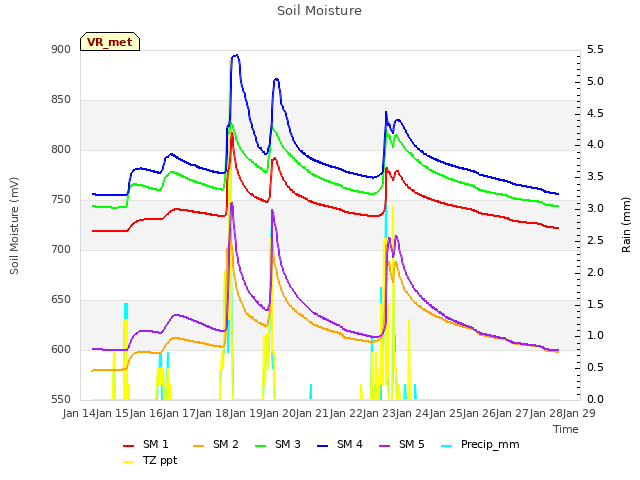Click the 800 tick label on left axis
The height and width of the screenshot is (480, 640).
click(61, 149)
